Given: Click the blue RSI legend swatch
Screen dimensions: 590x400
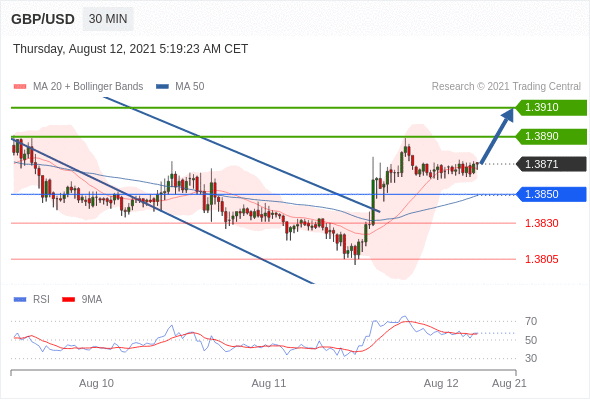Looking at the screenshot, I should 20,300.
